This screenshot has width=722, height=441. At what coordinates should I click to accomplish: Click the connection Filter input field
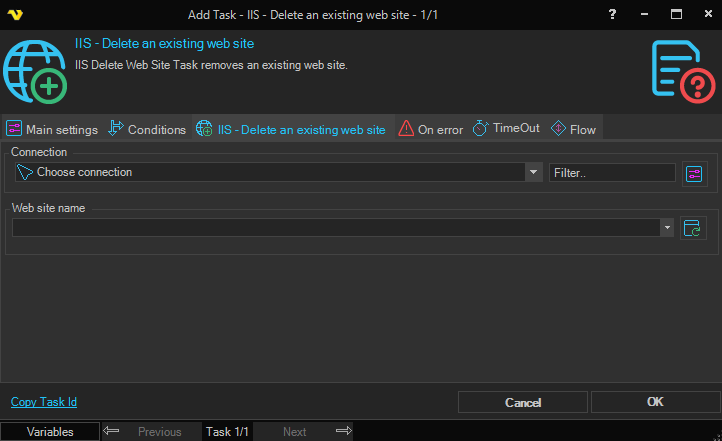click(x=612, y=173)
